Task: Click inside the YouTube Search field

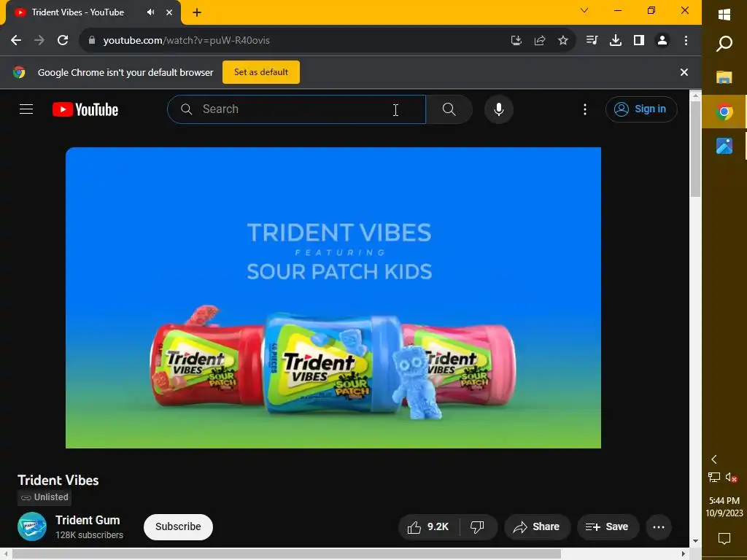Action: tap(296, 109)
